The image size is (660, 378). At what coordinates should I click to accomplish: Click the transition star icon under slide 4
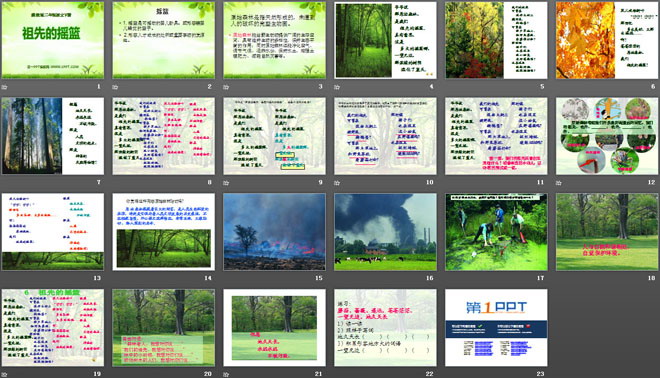point(337,87)
